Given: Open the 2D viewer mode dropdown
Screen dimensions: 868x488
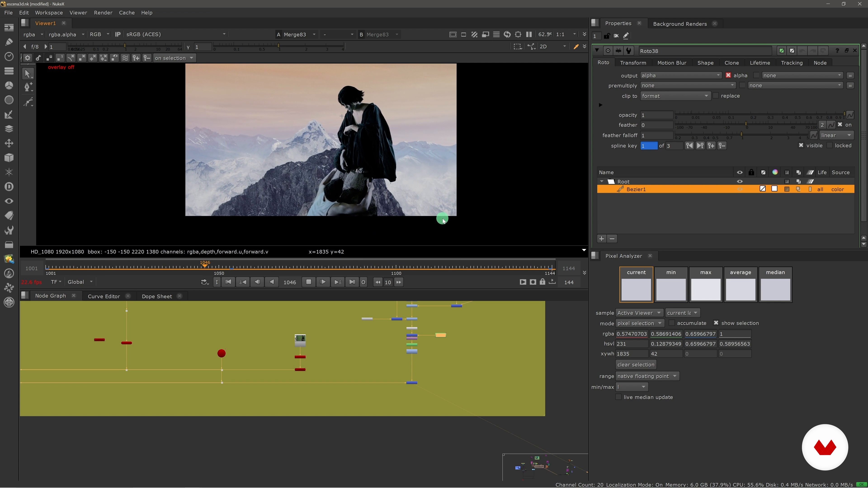Looking at the screenshot, I should 553,47.
